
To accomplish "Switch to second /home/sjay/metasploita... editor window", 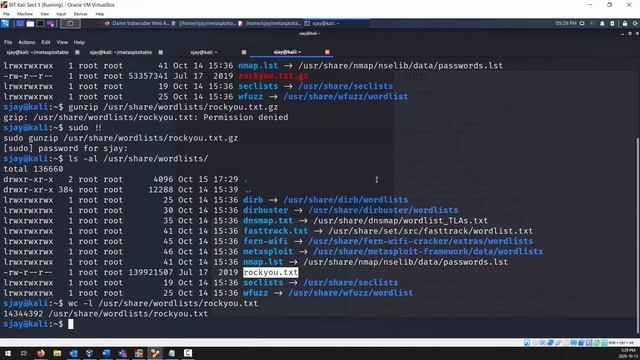I will (270, 24).
